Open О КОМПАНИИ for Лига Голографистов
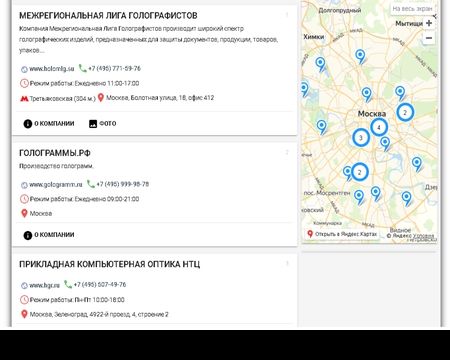450x360 pixels. click(49, 124)
